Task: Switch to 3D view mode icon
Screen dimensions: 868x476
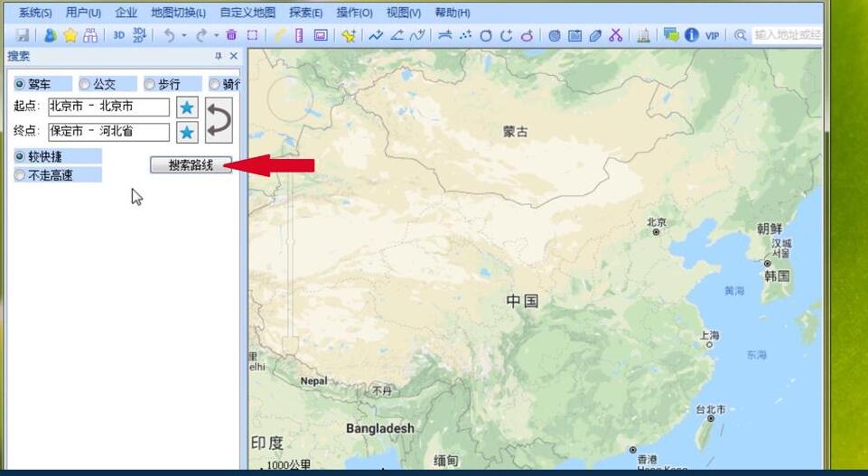Action: 118,35
